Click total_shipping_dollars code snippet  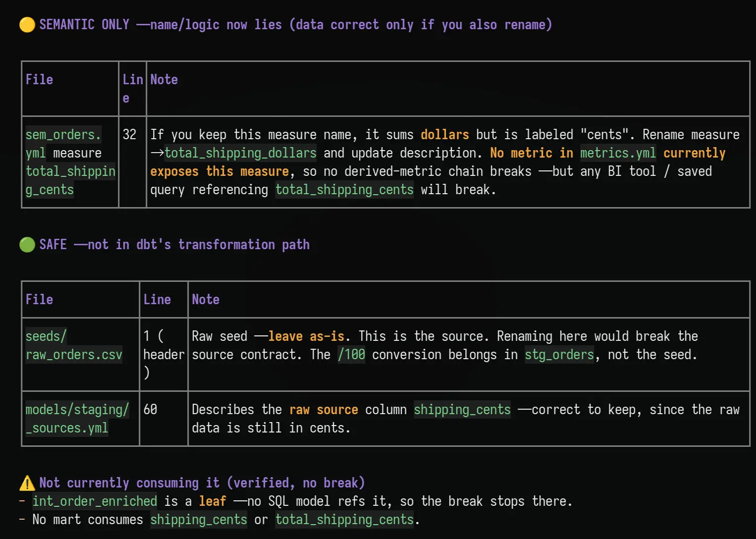241,153
